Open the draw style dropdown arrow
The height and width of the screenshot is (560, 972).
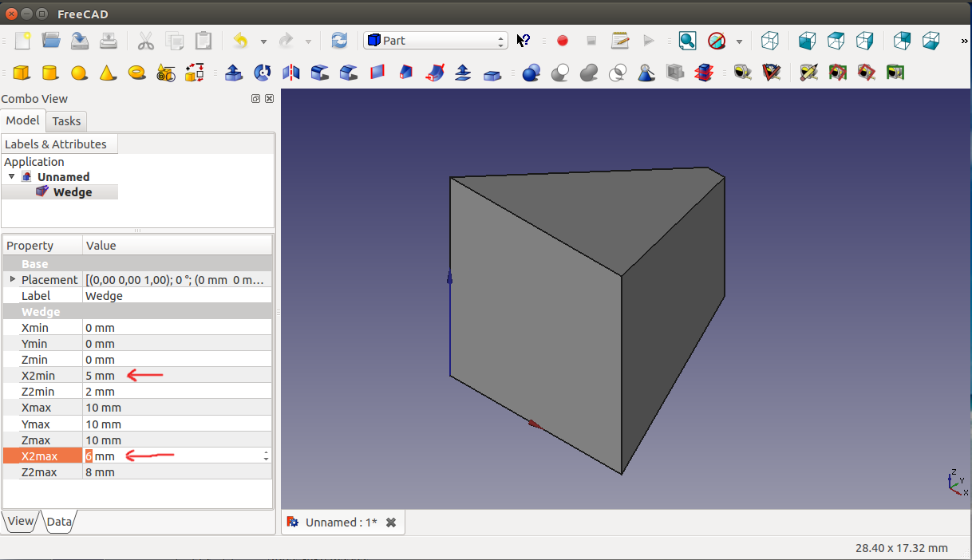[739, 41]
